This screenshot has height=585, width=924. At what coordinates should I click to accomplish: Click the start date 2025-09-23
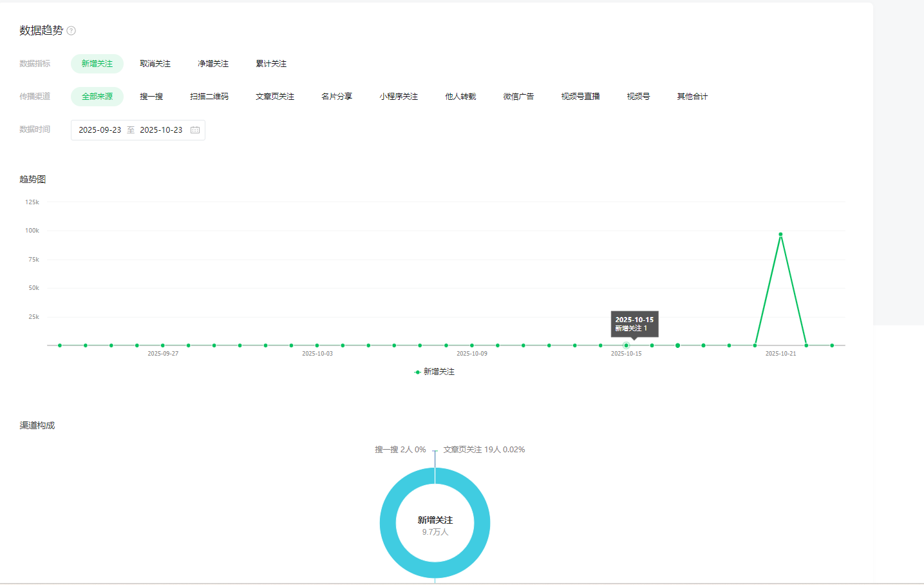[100, 130]
